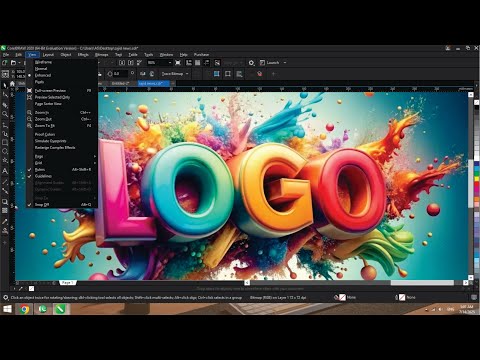The width and height of the screenshot is (480, 360).
Task: Select the Zoom tool in toolbox
Action: 5,114
